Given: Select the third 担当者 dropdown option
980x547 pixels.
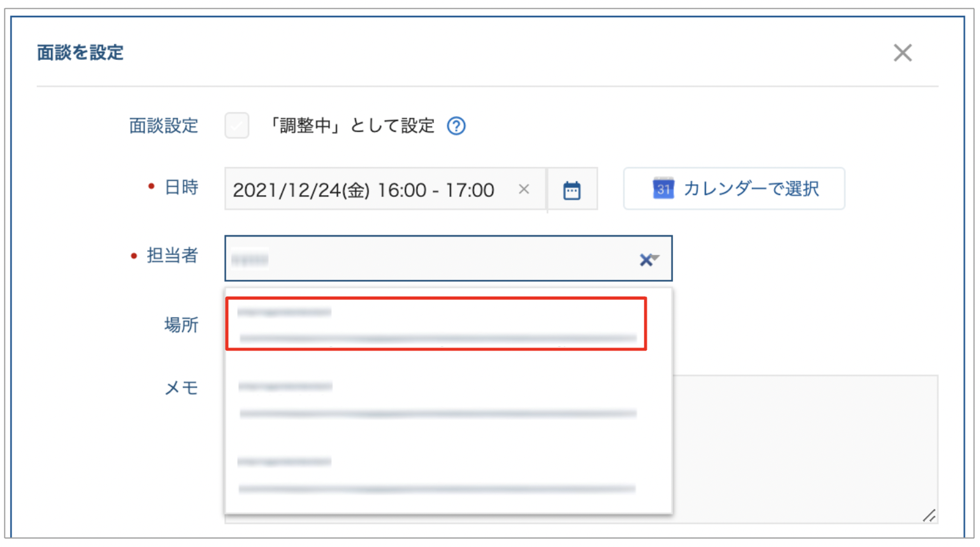Looking at the screenshot, I should coord(449,474).
